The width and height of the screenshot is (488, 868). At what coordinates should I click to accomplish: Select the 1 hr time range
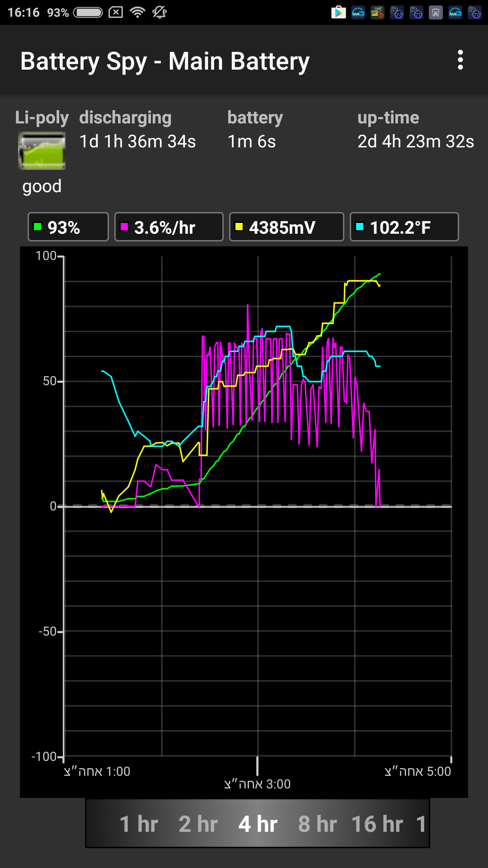click(139, 824)
